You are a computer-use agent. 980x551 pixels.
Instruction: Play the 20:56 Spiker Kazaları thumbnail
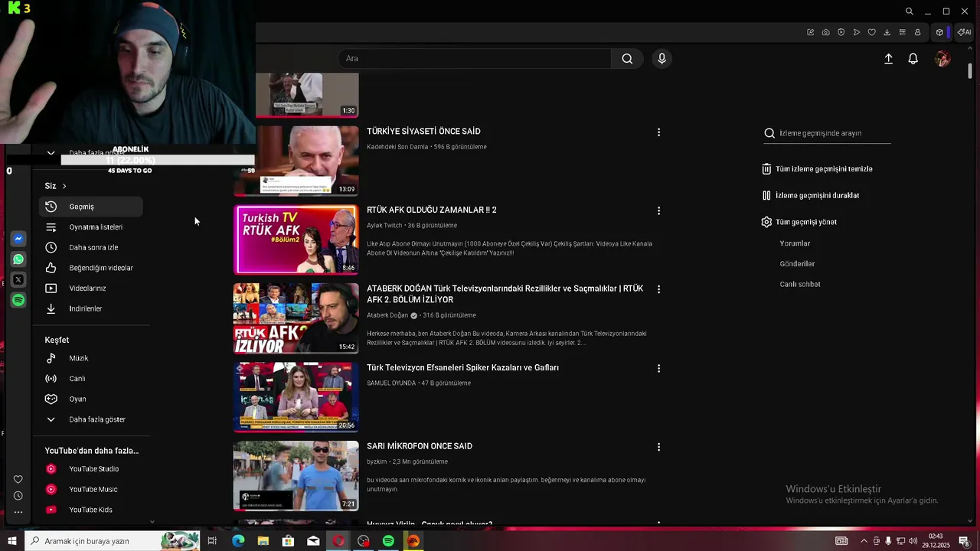(x=296, y=396)
